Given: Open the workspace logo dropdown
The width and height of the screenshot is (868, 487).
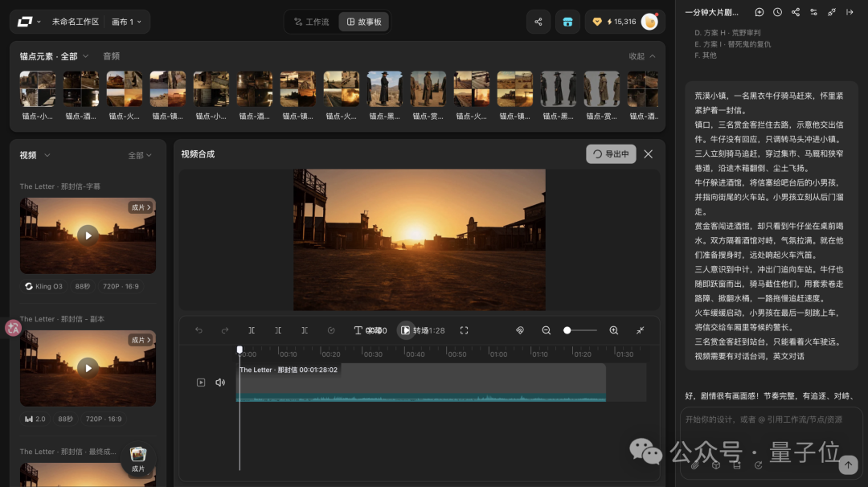Looking at the screenshot, I should [30, 22].
